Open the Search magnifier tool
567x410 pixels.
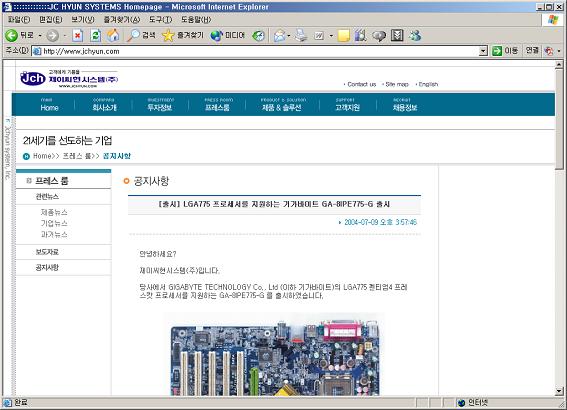pos(141,35)
